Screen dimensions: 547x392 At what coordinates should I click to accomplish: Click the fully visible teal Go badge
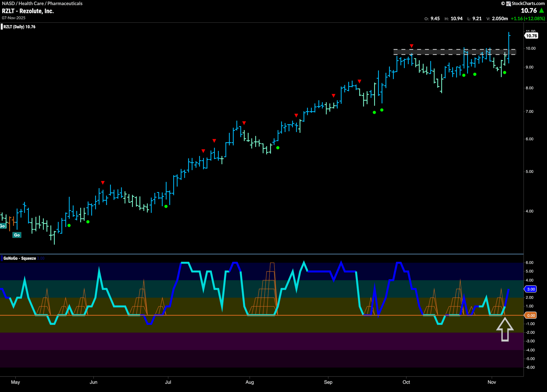[17, 235]
